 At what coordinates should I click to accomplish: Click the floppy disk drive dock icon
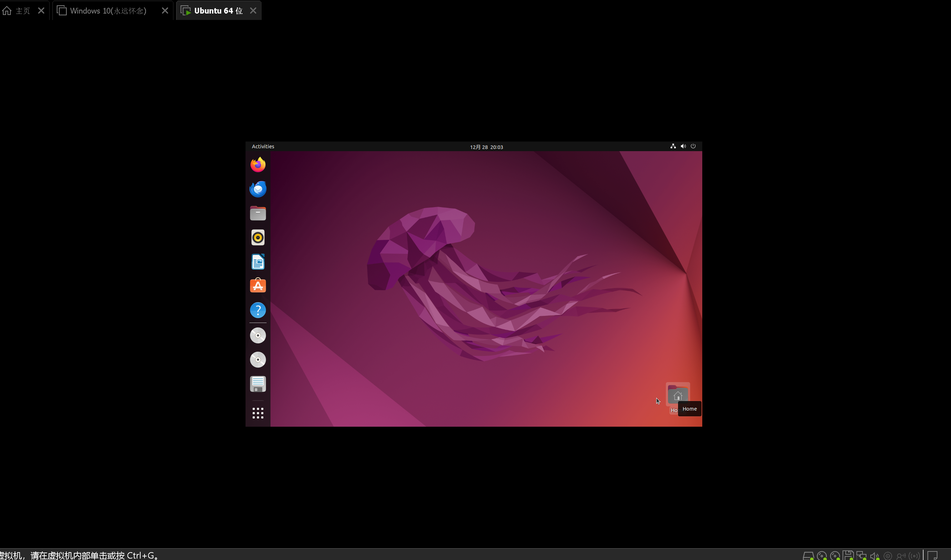click(x=258, y=384)
